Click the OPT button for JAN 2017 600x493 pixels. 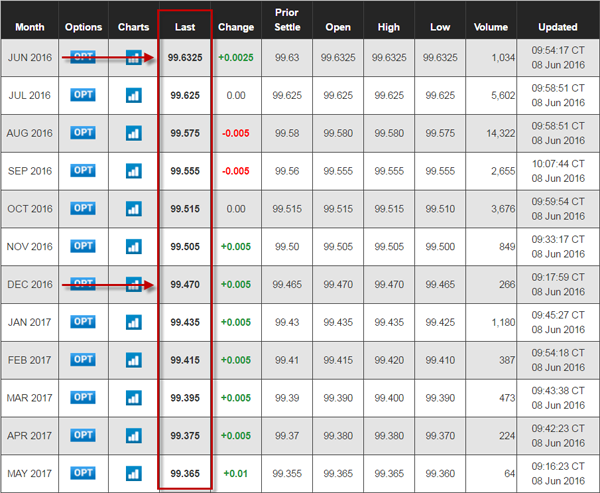pyautogui.click(x=83, y=322)
